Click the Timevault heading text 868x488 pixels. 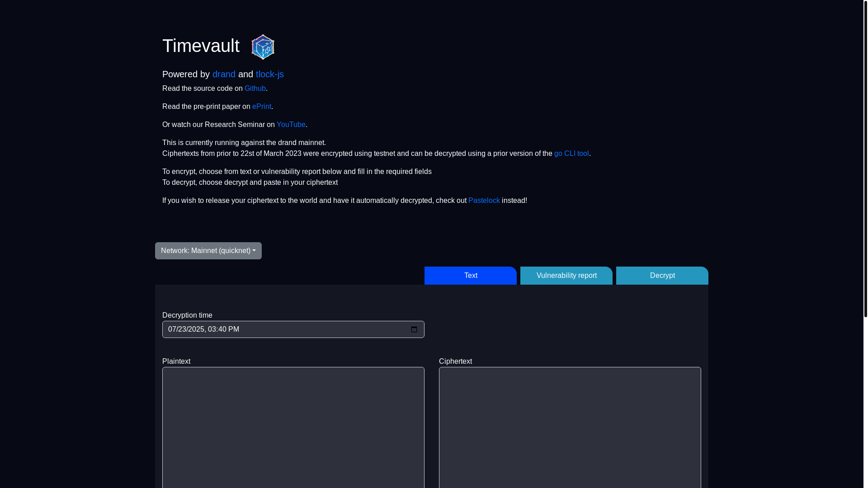201,46
